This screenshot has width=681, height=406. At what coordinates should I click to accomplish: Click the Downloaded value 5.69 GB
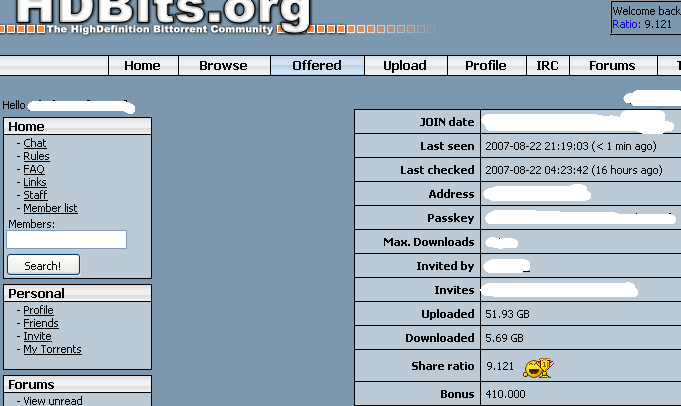(504, 338)
